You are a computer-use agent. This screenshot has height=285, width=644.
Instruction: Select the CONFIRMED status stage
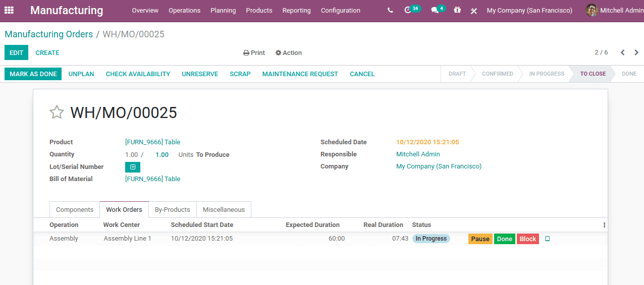(498, 74)
